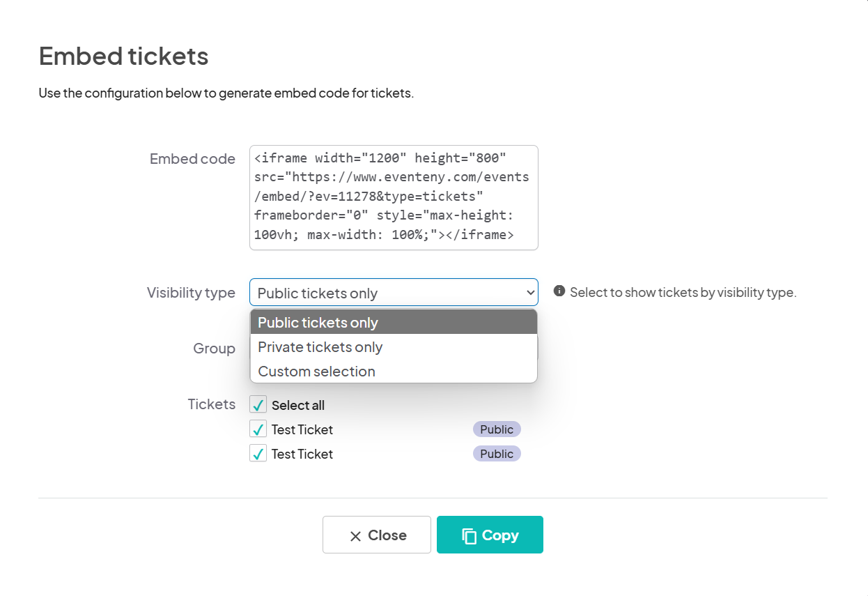Click the Embed code field label

(192, 159)
